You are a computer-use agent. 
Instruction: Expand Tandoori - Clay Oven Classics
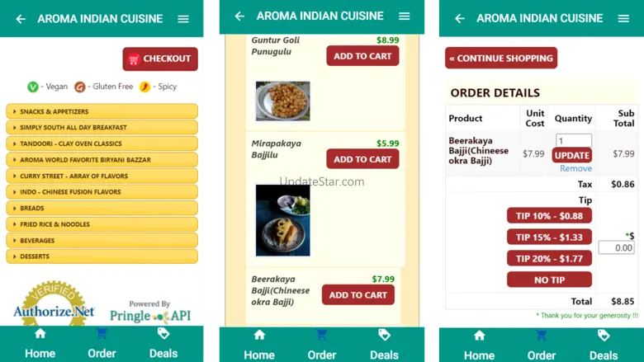[x=102, y=143]
